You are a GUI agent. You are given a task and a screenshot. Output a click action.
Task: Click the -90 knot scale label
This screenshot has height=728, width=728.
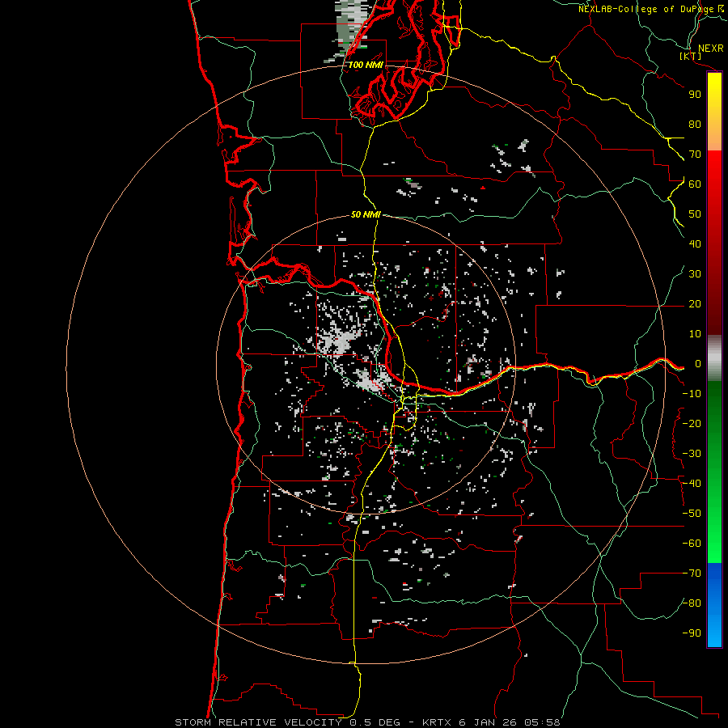[692, 633]
